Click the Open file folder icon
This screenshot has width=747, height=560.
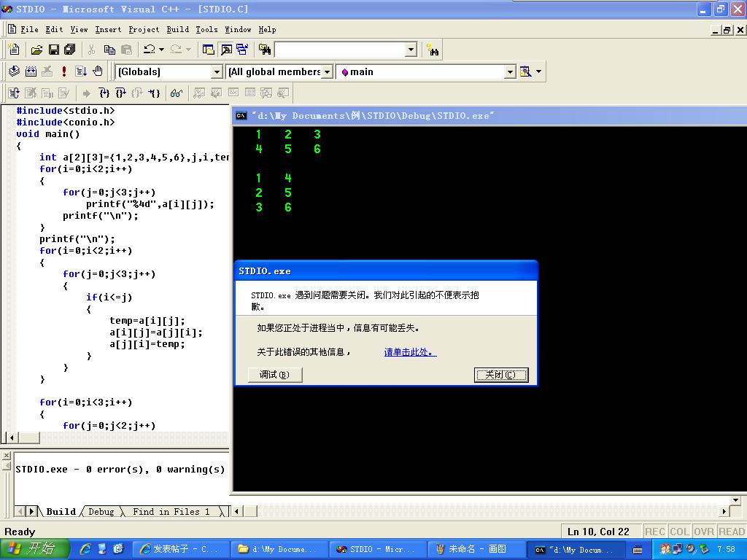pos(36,50)
